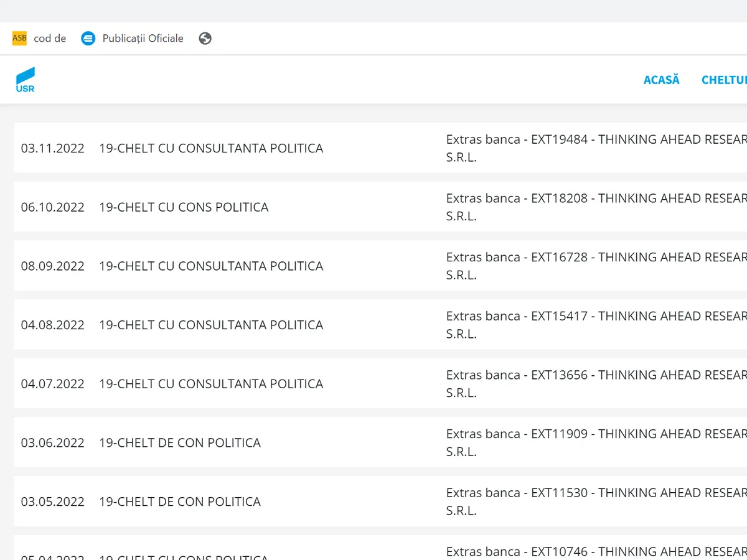The height and width of the screenshot is (560, 747).
Task: Open the ACASĂ menu item
Action: (661, 80)
